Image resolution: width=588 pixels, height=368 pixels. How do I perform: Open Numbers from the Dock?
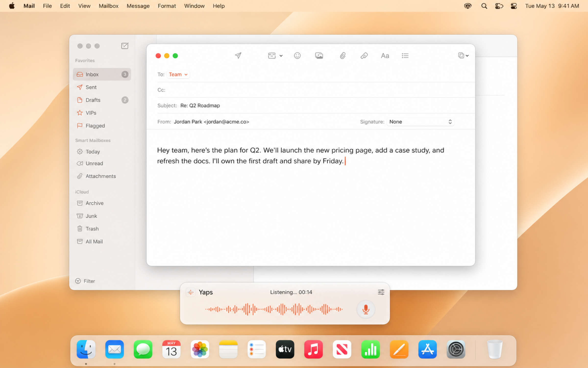[x=370, y=349]
